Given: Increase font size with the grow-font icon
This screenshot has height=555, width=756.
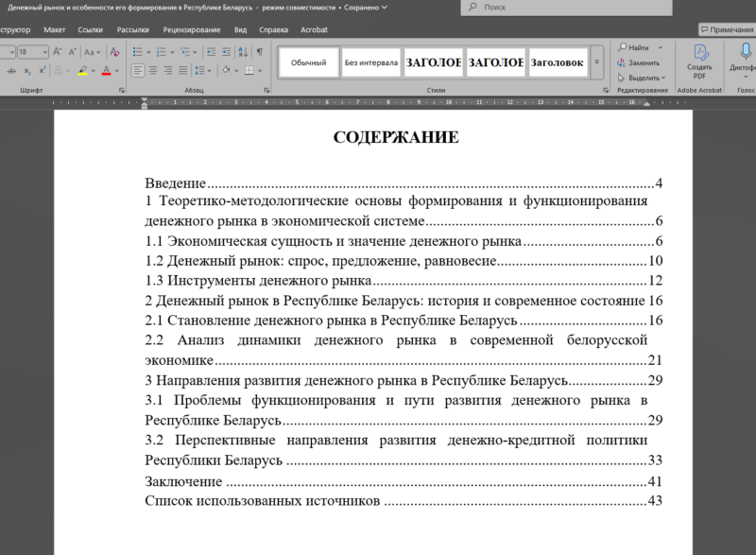Looking at the screenshot, I should coord(57,52).
